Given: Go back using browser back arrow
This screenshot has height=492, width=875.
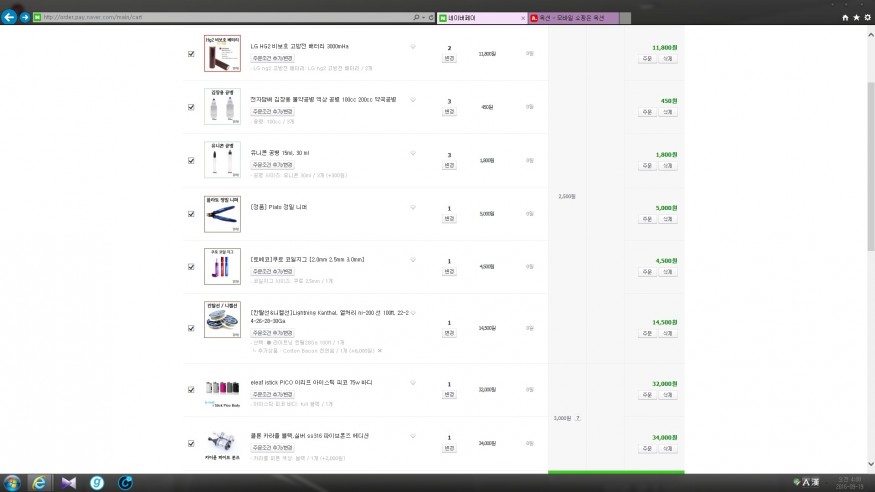Looking at the screenshot, I should coord(9,17).
